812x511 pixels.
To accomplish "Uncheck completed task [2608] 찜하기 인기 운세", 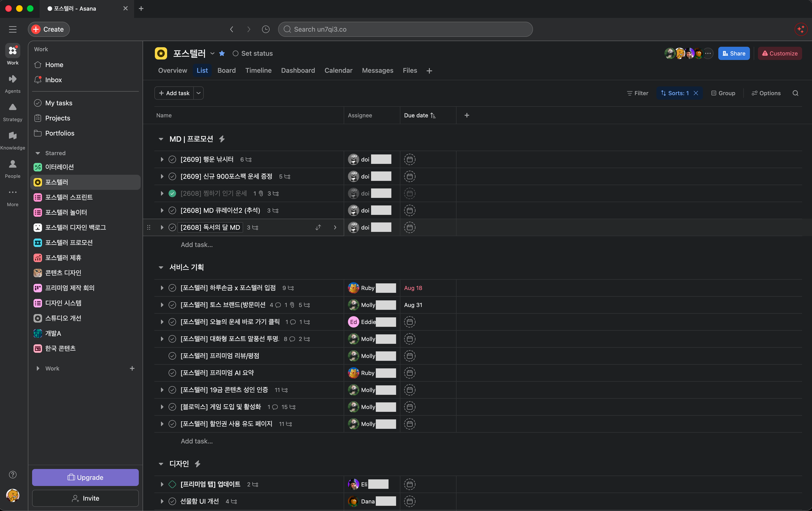I will (x=172, y=194).
